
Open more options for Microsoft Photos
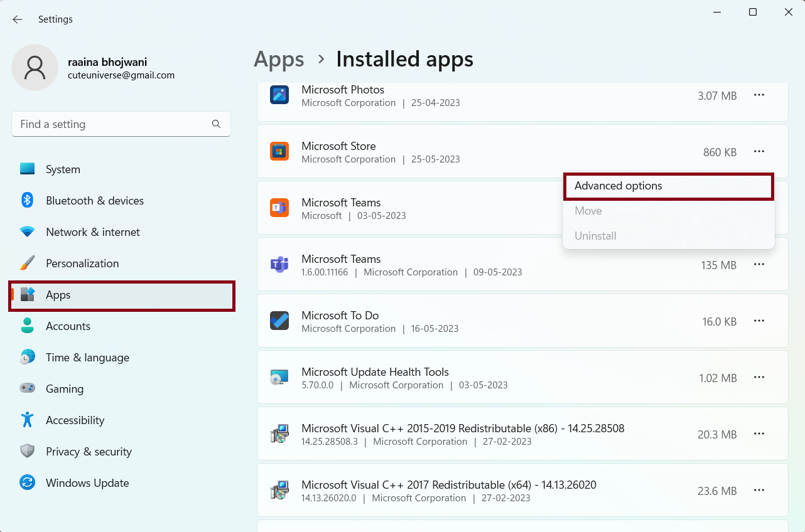point(759,95)
